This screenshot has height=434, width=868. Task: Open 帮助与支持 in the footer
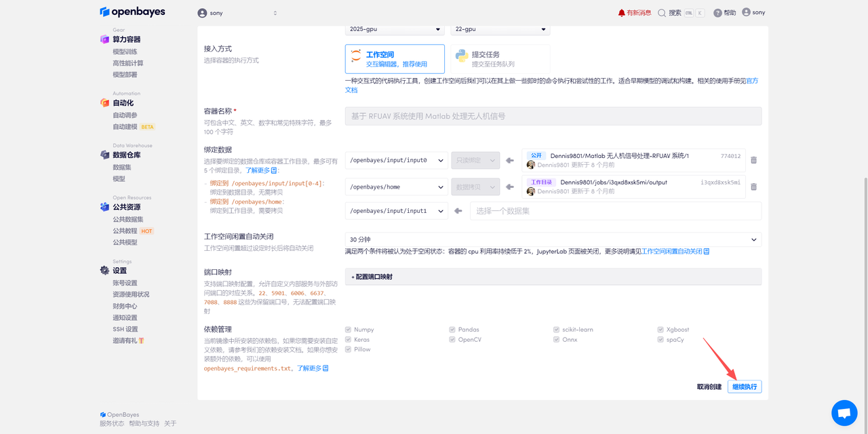[144, 423]
